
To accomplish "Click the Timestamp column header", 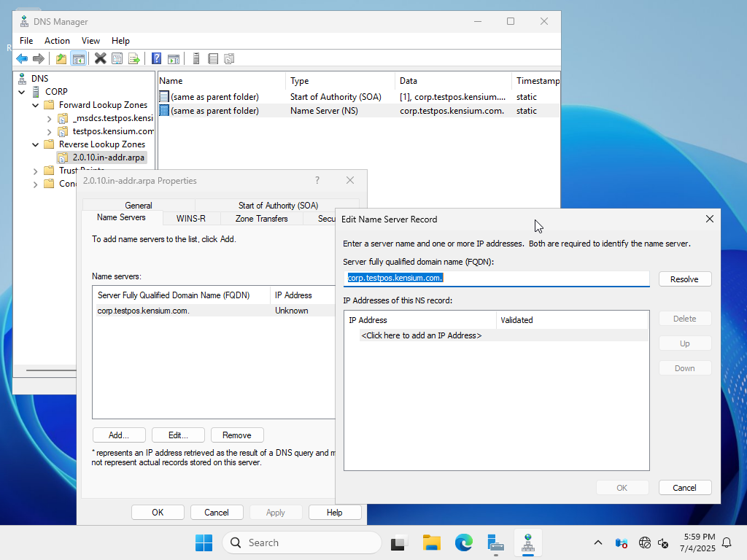I will point(536,81).
